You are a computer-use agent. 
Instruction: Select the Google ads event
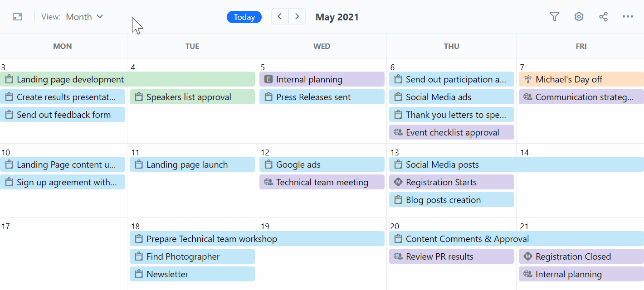[322, 164]
